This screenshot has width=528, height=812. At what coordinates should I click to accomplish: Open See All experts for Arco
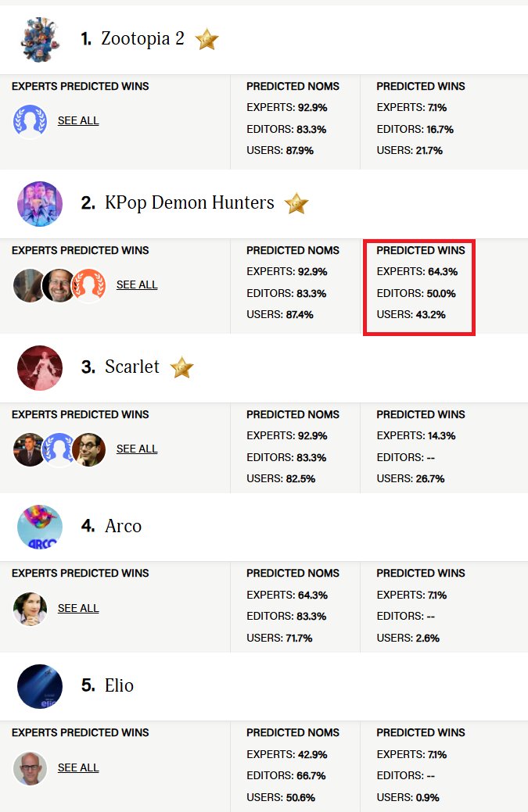78,609
